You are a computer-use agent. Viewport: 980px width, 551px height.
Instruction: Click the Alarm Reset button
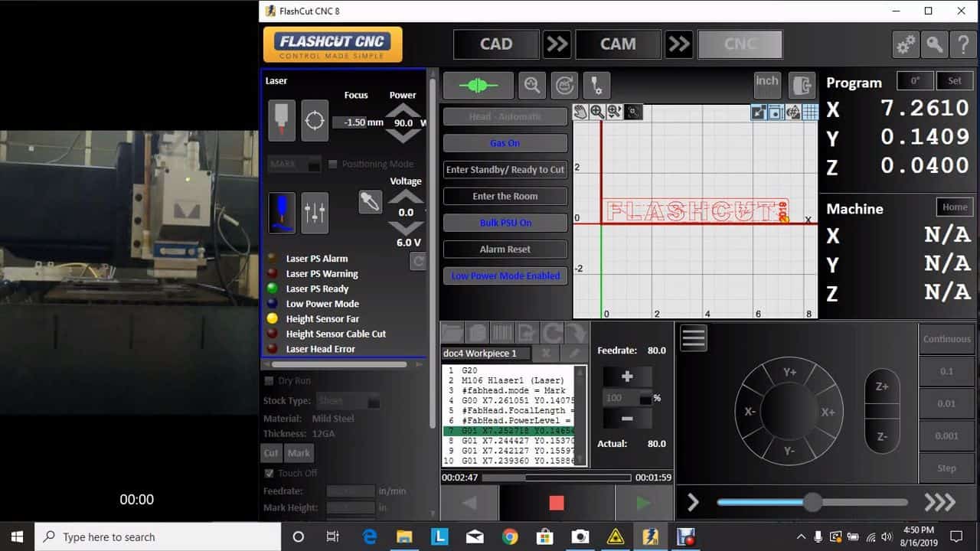point(505,249)
